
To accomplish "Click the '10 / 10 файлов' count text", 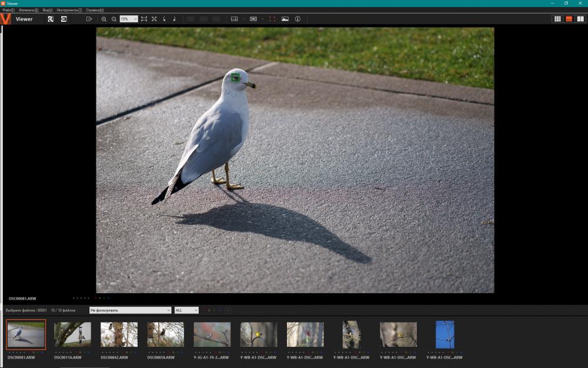I will pyautogui.click(x=63, y=310).
